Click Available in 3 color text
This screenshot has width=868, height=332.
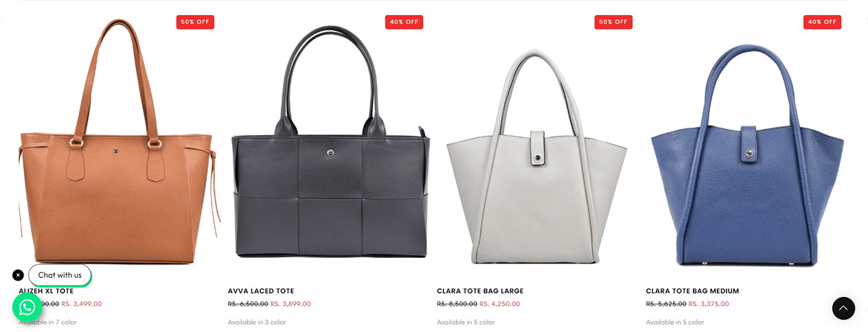coord(257,322)
